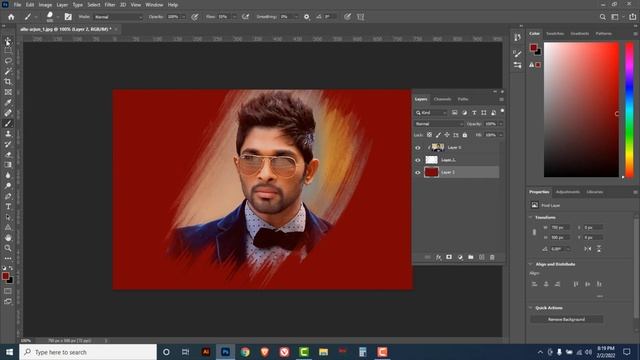This screenshot has width=640, height=360.
Task: Open the Smoothing value dropdown
Action: [x=296, y=17]
